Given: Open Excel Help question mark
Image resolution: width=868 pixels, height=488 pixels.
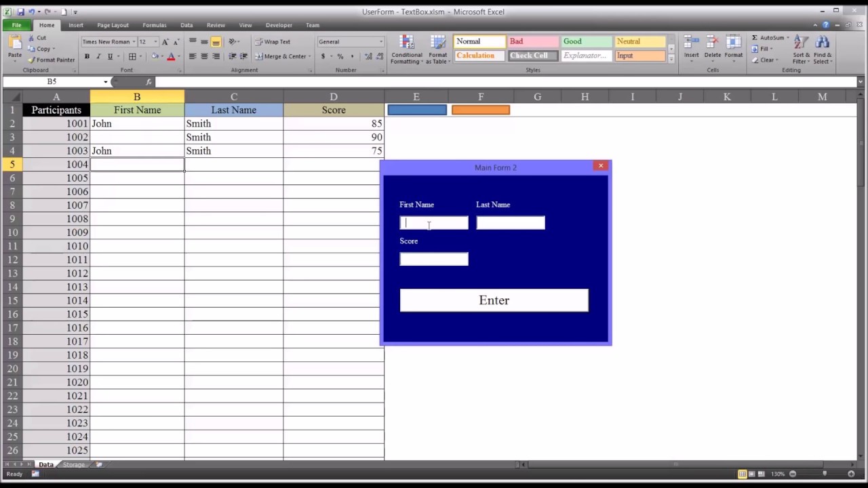Looking at the screenshot, I should 826,25.
